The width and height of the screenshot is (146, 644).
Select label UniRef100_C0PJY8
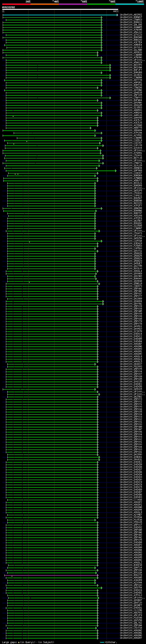pyautogui.click(x=131, y=145)
